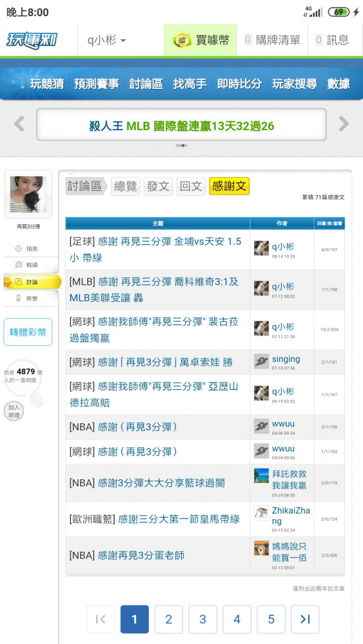Jump to last page pagination button
363x644 pixels.
pos(305,619)
